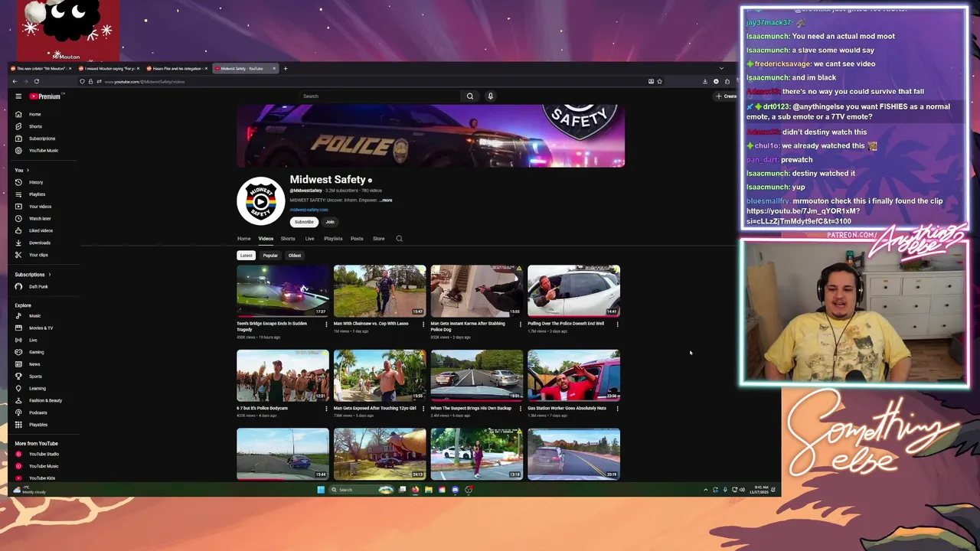Viewport: 980px width, 551px height.
Task: Filter videos by Popular chip
Action: pos(270,256)
